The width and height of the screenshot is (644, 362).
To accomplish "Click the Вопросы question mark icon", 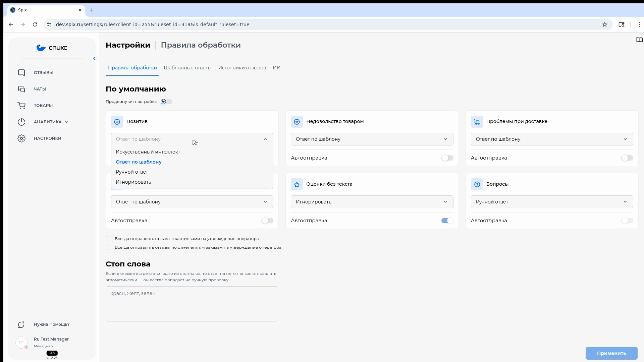I will pyautogui.click(x=477, y=184).
